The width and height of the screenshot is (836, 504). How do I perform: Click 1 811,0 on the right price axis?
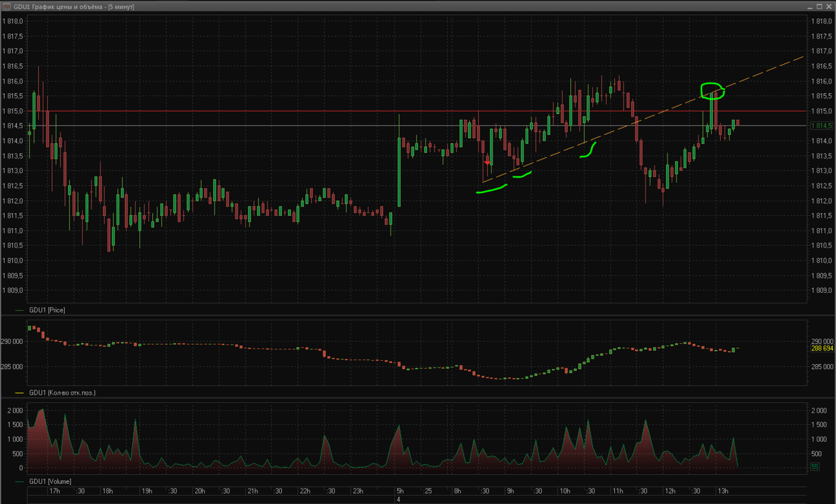pyautogui.click(x=822, y=231)
